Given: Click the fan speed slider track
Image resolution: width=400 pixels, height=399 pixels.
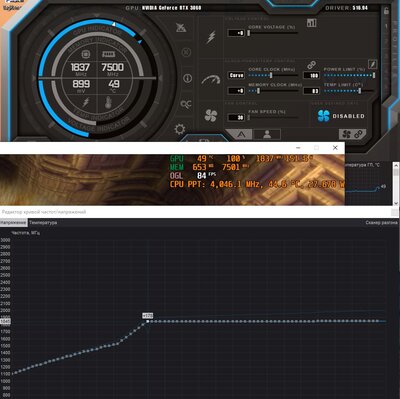Looking at the screenshot, I should (x=273, y=117).
